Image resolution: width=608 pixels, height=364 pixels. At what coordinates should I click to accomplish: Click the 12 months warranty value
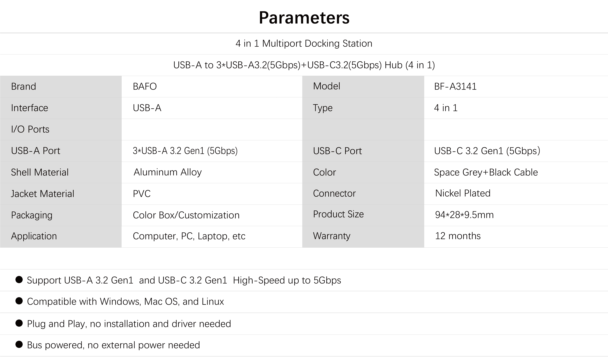[x=458, y=236]
